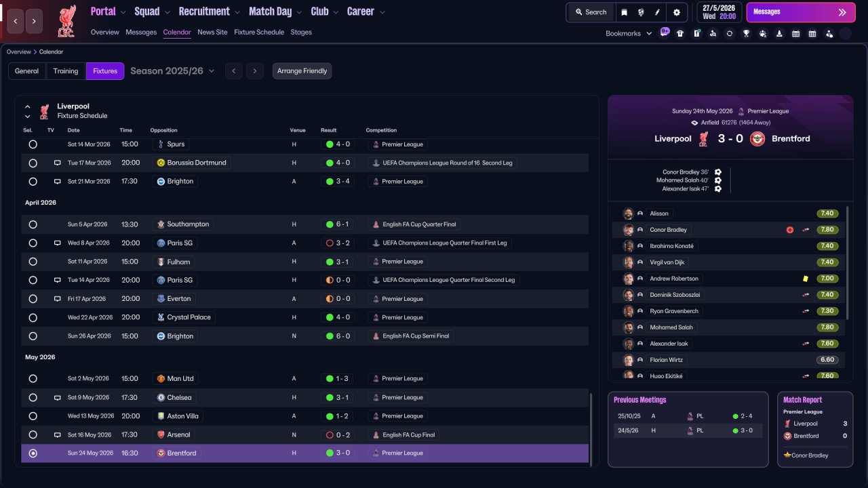The image size is (868, 488).
Task: Select the Man Utd fixture radio button
Action: pos(33,379)
